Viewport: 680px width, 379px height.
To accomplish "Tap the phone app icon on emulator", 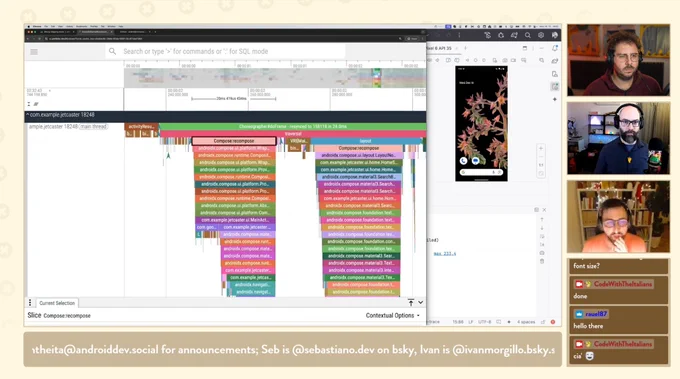I will (x=464, y=161).
